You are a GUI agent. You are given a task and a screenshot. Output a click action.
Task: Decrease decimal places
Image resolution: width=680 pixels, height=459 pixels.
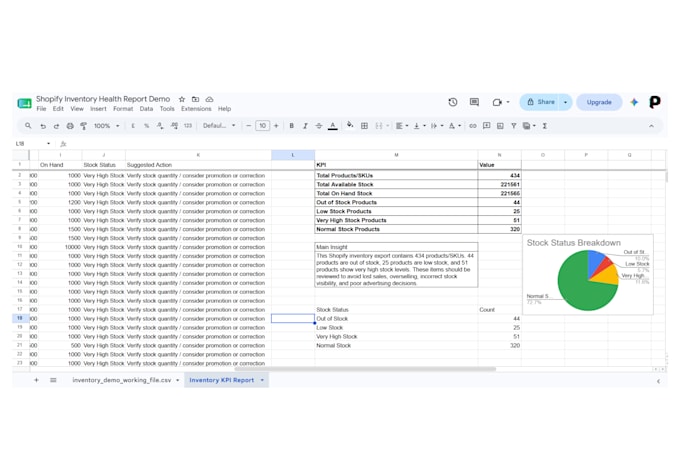[160, 126]
